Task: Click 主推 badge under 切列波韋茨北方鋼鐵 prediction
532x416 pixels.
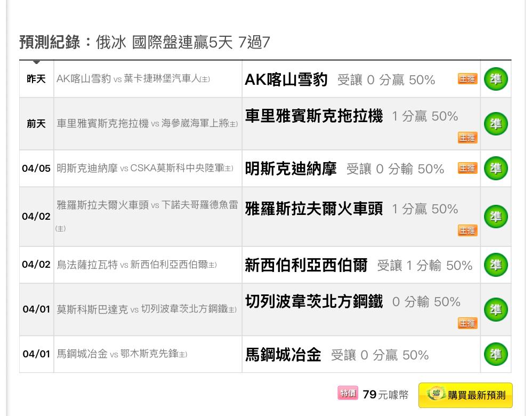Action: click(x=467, y=323)
